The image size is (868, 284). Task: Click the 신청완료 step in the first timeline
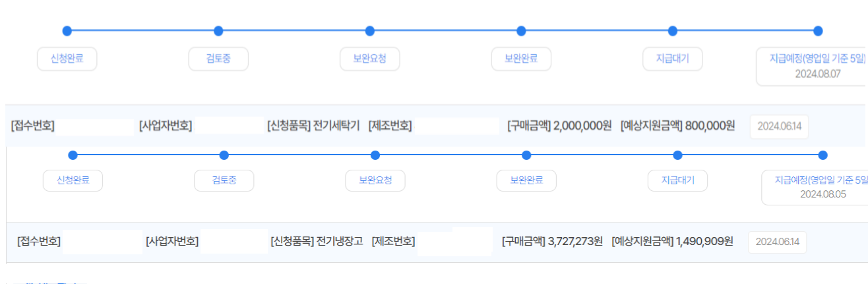[x=67, y=59]
